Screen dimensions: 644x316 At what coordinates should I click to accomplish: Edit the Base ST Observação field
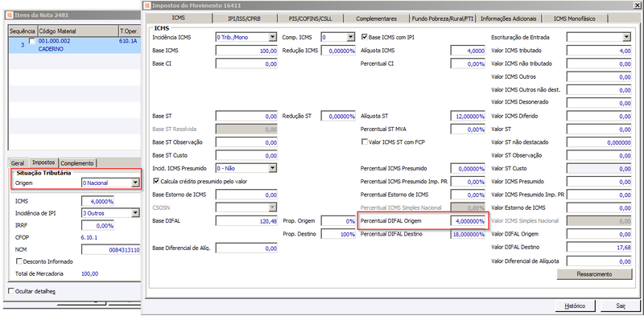[x=246, y=142]
